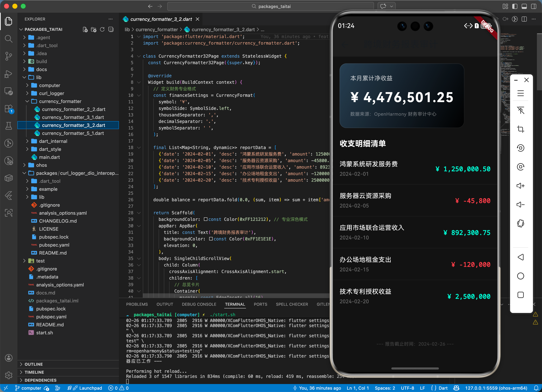Click the color swatch for 0xFF121212

coord(206,219)
